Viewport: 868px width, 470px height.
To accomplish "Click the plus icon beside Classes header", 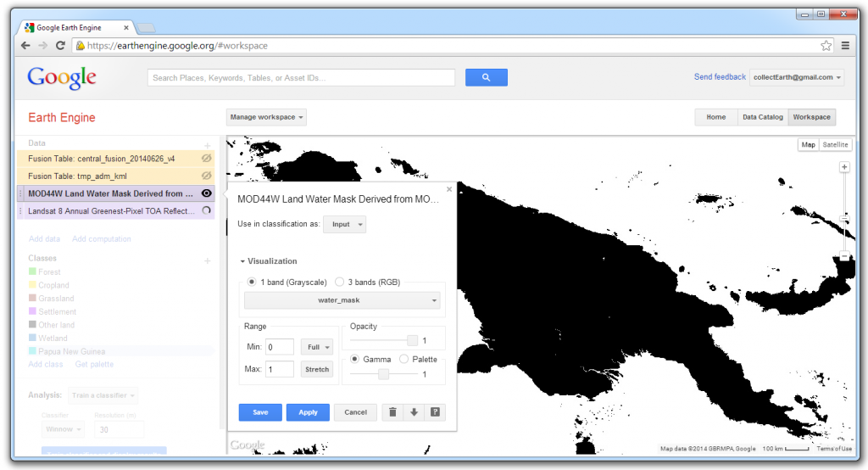I will click(x=207, y=260).
